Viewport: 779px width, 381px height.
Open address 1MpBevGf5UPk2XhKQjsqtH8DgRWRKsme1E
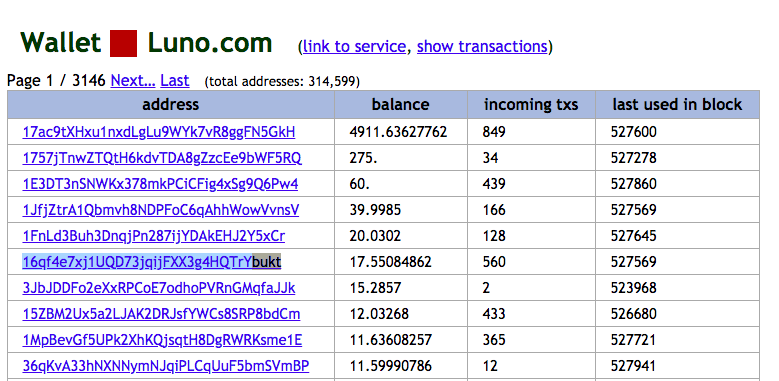(x=162, y=340)
